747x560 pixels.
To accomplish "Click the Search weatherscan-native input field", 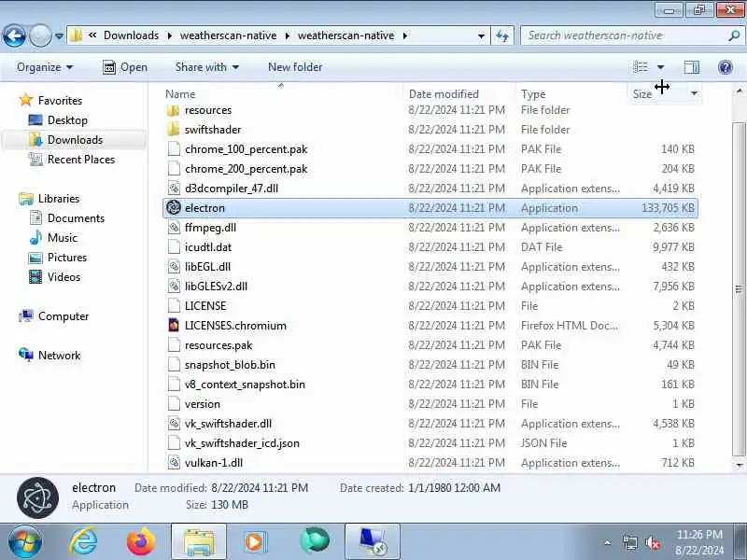I will (x=624, y=35).
